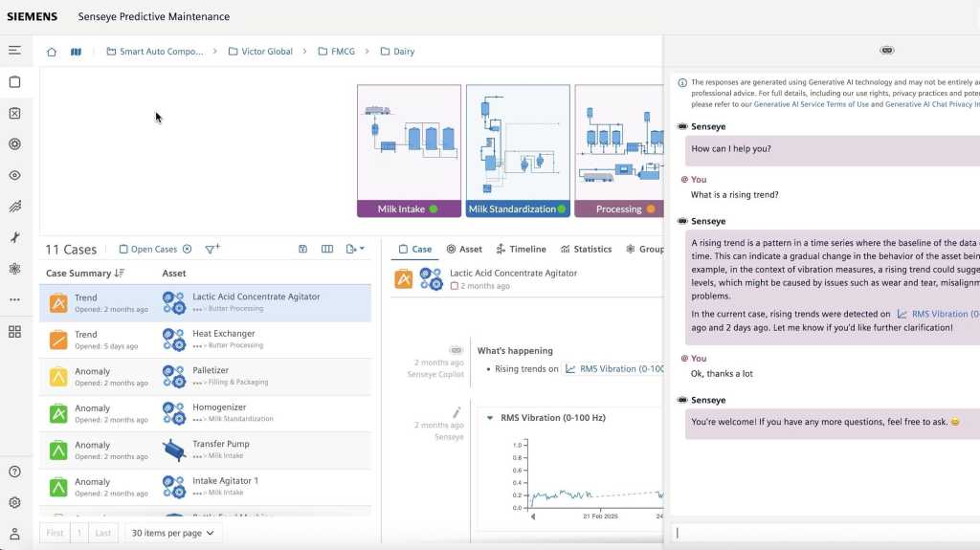
Task: Open FMCG breadcrumb folder
Action: [336, 52]
